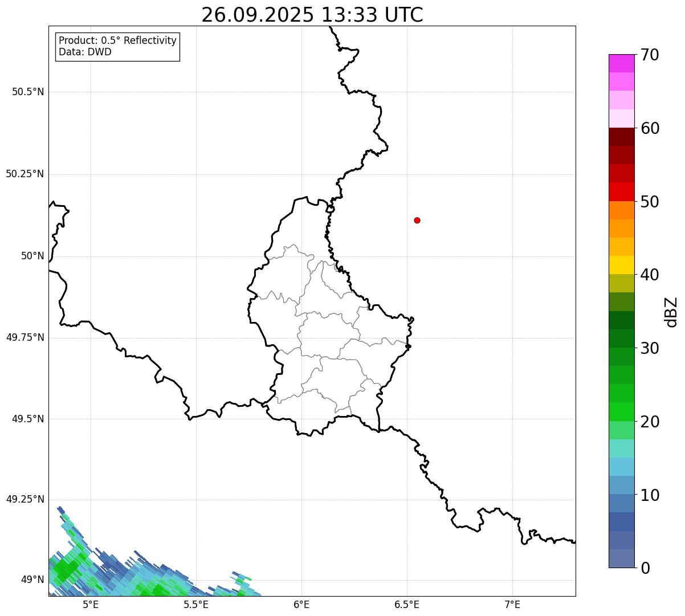This screenshot has height=616, width=685.
Task: Click the 49.75°N latitude label
Action: pyautogui.click(x=25, y=337)
